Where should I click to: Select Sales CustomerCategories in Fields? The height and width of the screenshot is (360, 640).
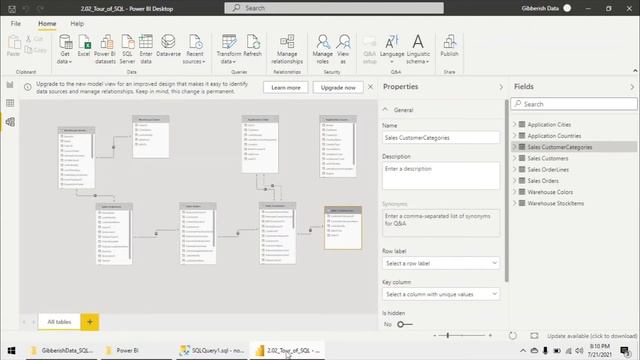tap(560, 147)
